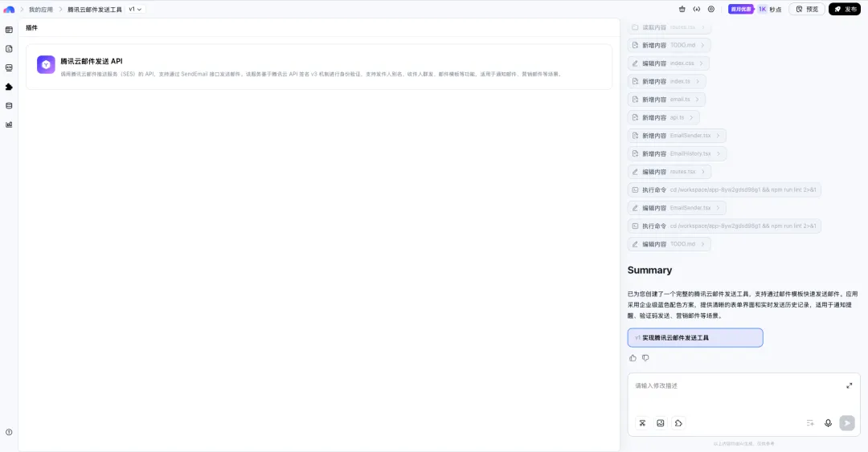Expand the 新增内容 TODO.md step

tap(669, 46)
